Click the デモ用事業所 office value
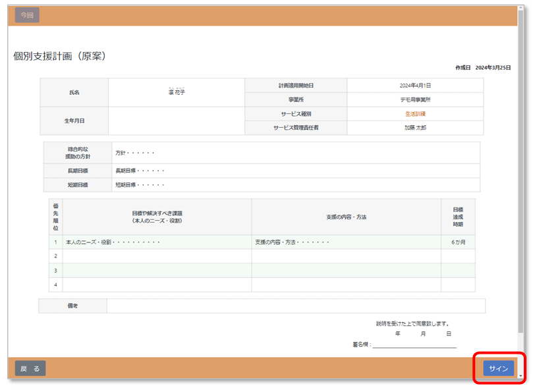 (415, 99)
